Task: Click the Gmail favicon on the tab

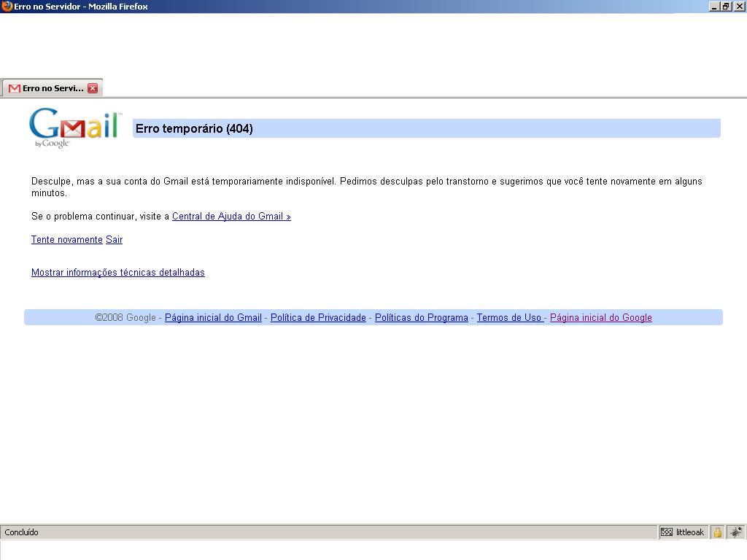Action: click(x=15, y=88)
